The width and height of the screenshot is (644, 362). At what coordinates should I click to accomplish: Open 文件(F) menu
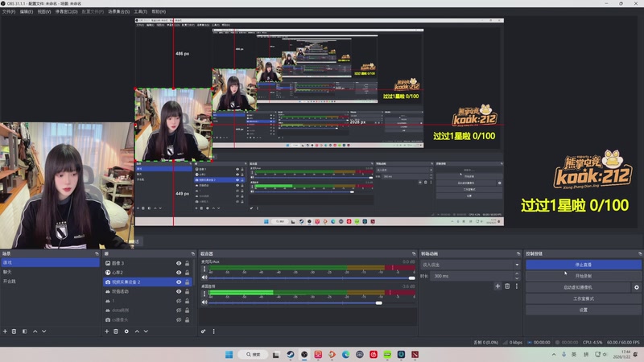pos(9,11)
